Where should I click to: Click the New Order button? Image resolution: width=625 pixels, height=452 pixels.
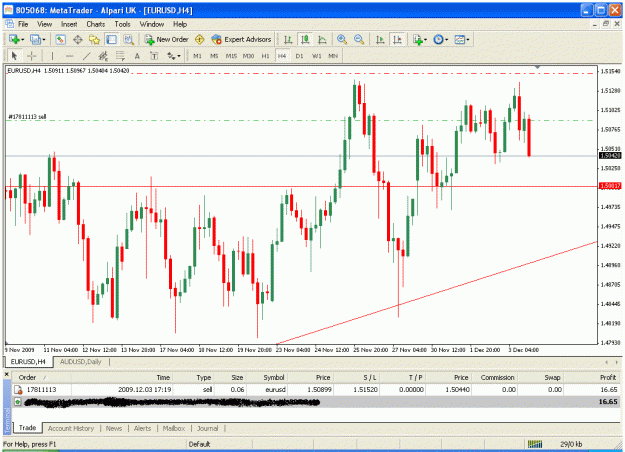click(x=167, y=39)
